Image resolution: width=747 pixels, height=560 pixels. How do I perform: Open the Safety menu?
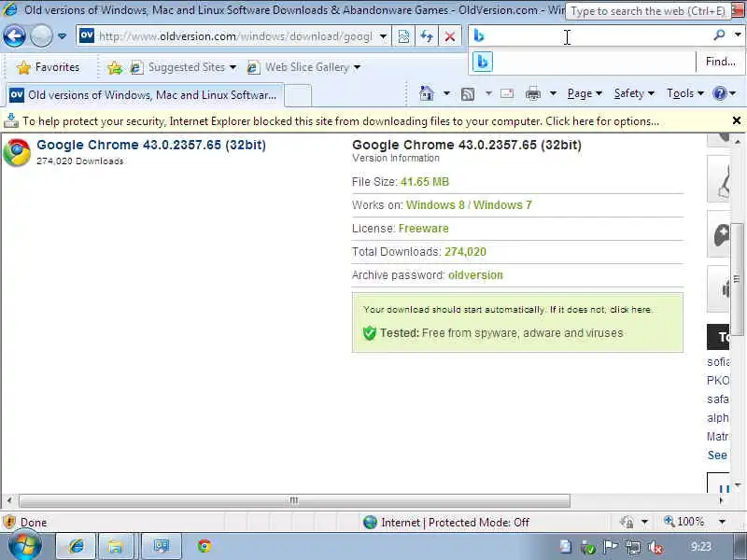pyautogui.click(x=634, y=93)
